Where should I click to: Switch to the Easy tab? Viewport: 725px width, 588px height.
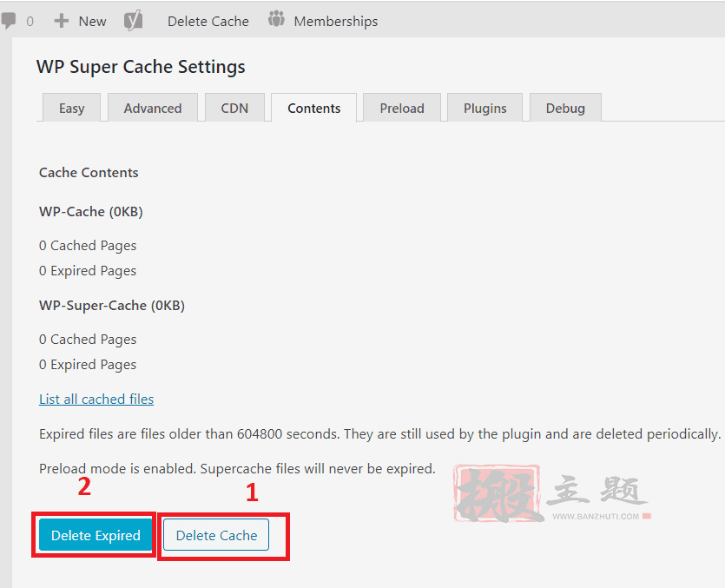[71, 109]
